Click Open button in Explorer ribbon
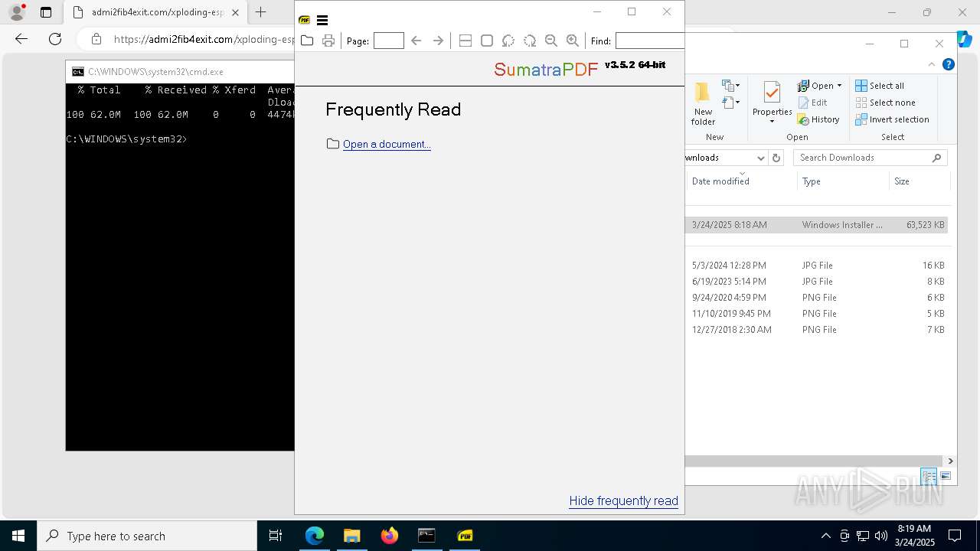The image size is (980, 551). click(x=816, y=86)
